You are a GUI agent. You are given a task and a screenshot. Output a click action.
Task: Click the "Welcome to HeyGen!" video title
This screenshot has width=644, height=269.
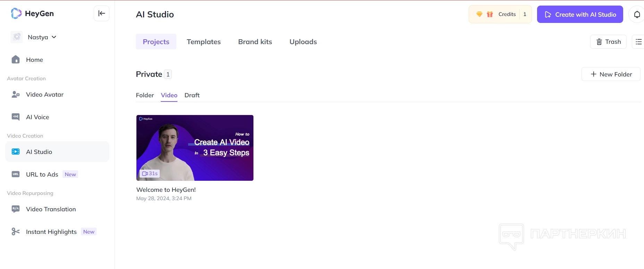[166, 190]
